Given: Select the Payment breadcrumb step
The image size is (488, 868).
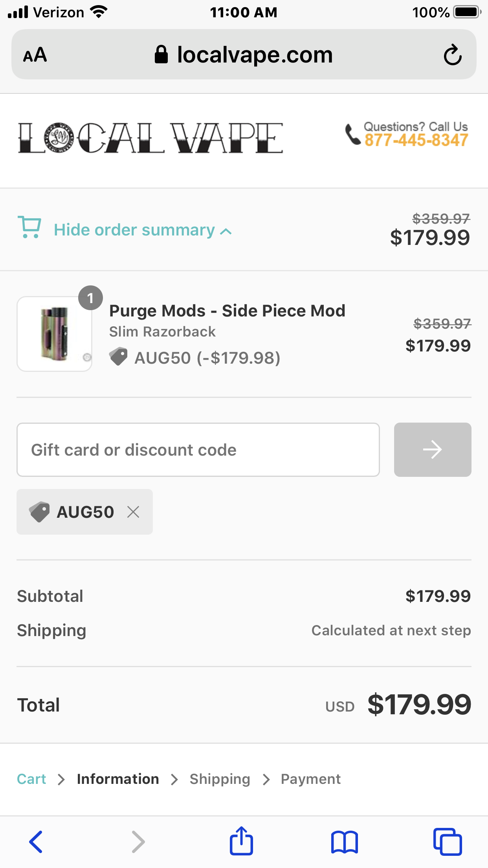Looking at the screenshot, I should point(310,779).
